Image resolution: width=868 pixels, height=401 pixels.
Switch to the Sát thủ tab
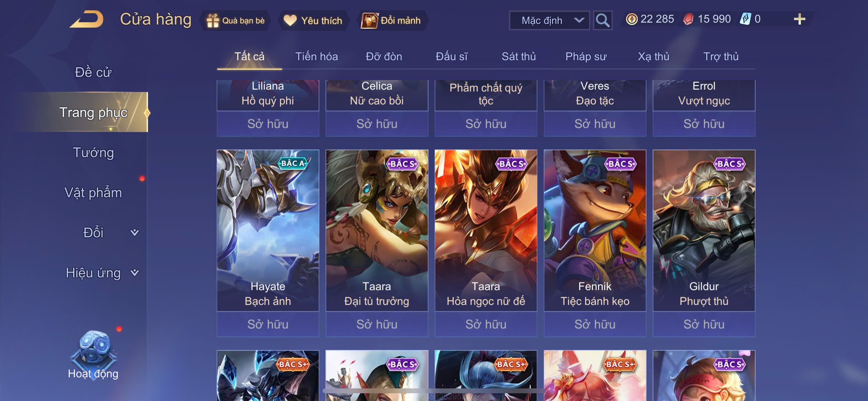pos(519,57)
